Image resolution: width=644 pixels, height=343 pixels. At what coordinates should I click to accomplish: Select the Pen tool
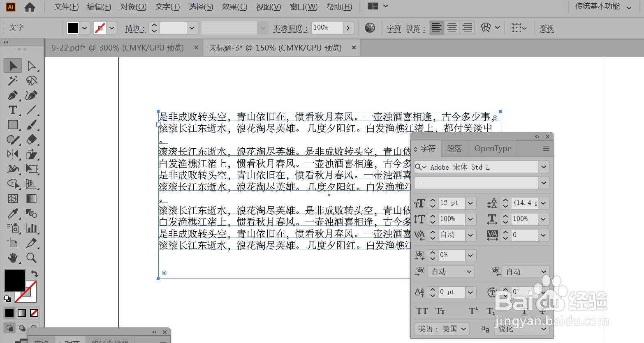click(12, 95)
